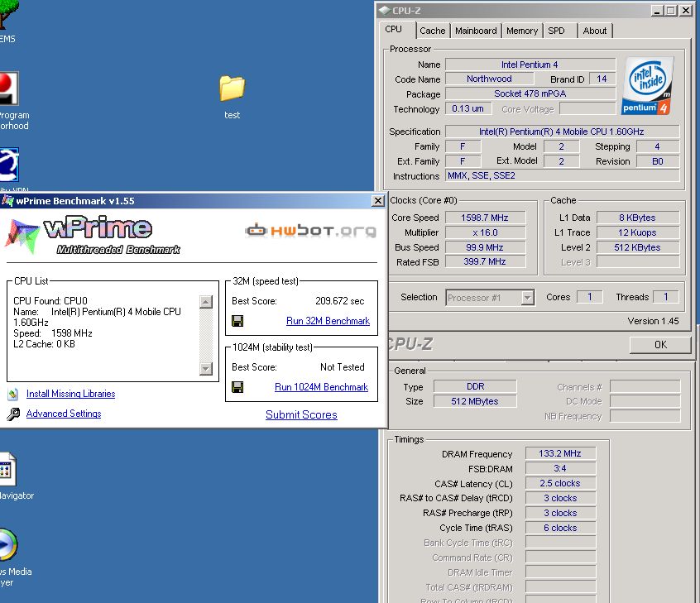The image size is (700, 603).
Task: Click the Rated FSB value 399.7 MHz
Action: point(485,261)
